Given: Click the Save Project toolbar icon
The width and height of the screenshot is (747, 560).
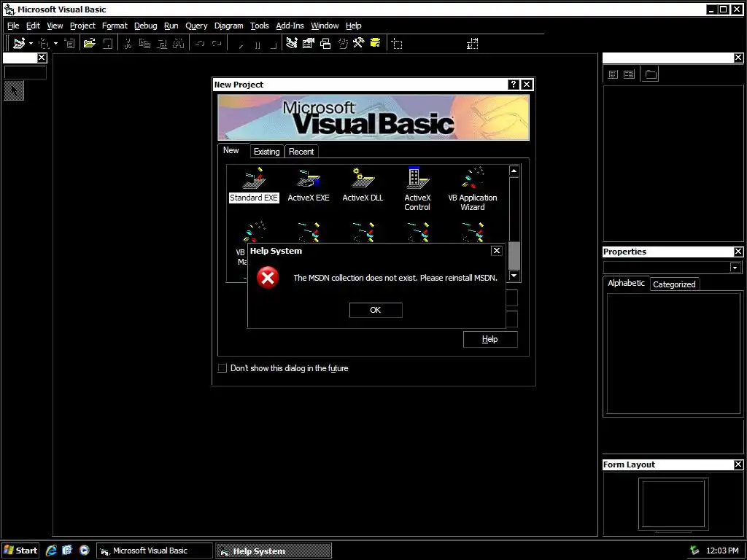Looking at the screenshot, I should point(108,43).
